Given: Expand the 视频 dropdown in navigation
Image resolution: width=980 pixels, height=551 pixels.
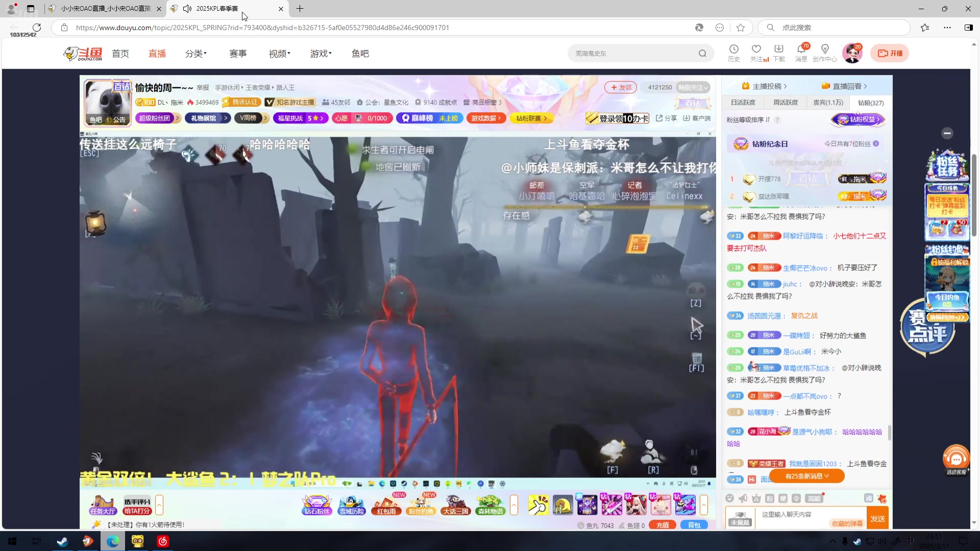Looking at the screenshot, I should click(x=279, y=54).
